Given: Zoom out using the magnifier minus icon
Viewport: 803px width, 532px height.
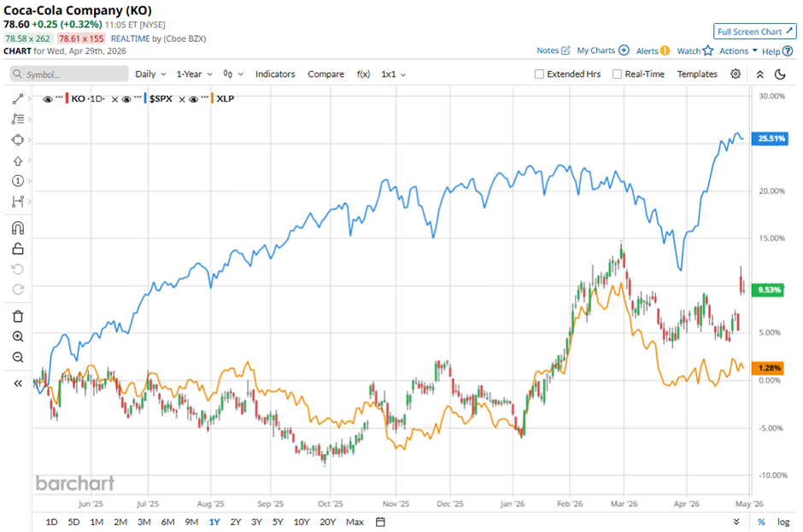Looking at the screenshot, I should 18,357.
